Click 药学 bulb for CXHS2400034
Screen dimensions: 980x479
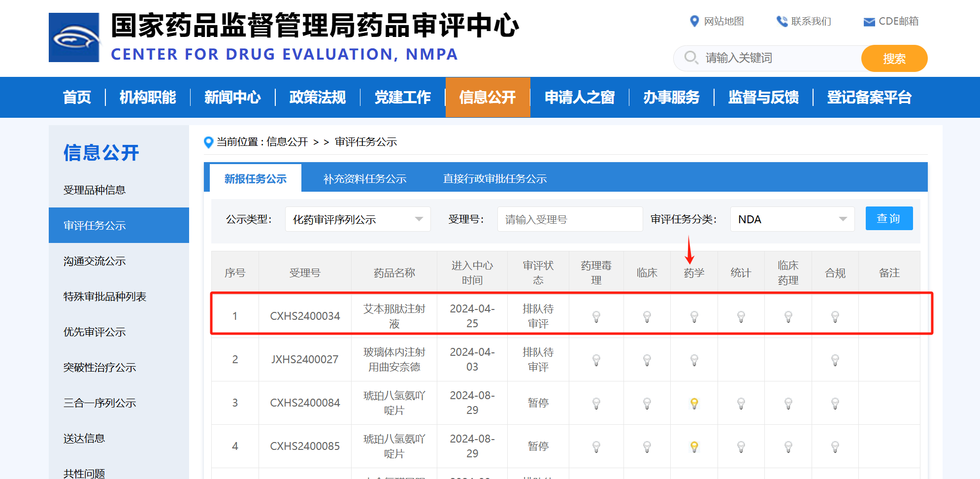[x=694, y=316]
